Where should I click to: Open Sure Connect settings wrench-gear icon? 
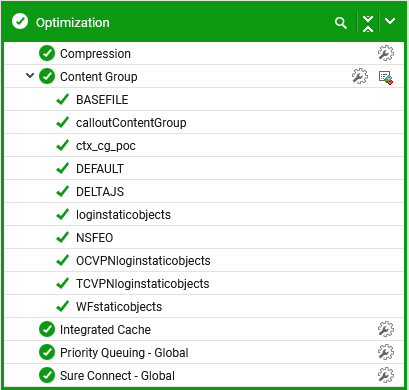pos(386,375)
